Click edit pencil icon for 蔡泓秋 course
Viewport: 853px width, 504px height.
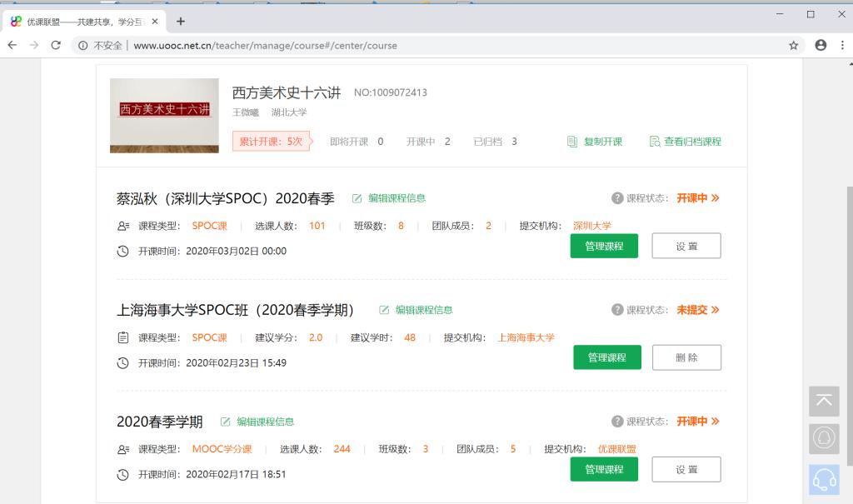tap(357, 198)
